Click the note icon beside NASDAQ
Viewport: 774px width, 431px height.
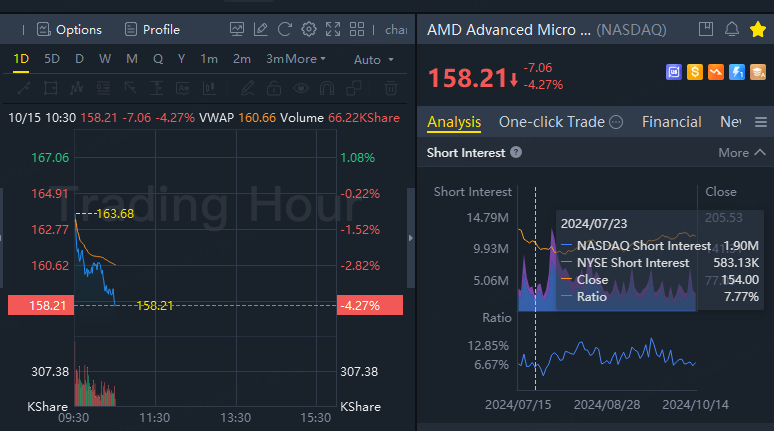(707, 29)
